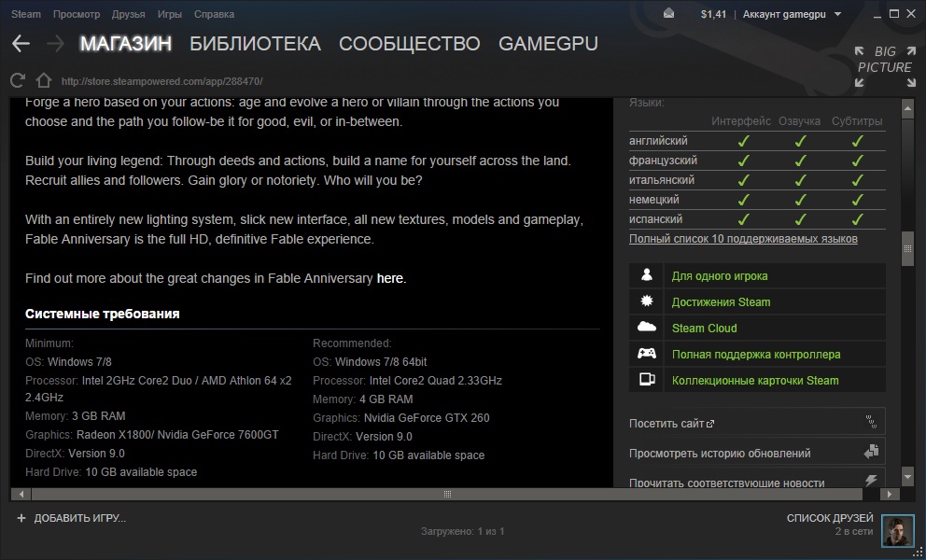Click the испанский language row label
Screen dimensions: 926x560
(655, 219)
